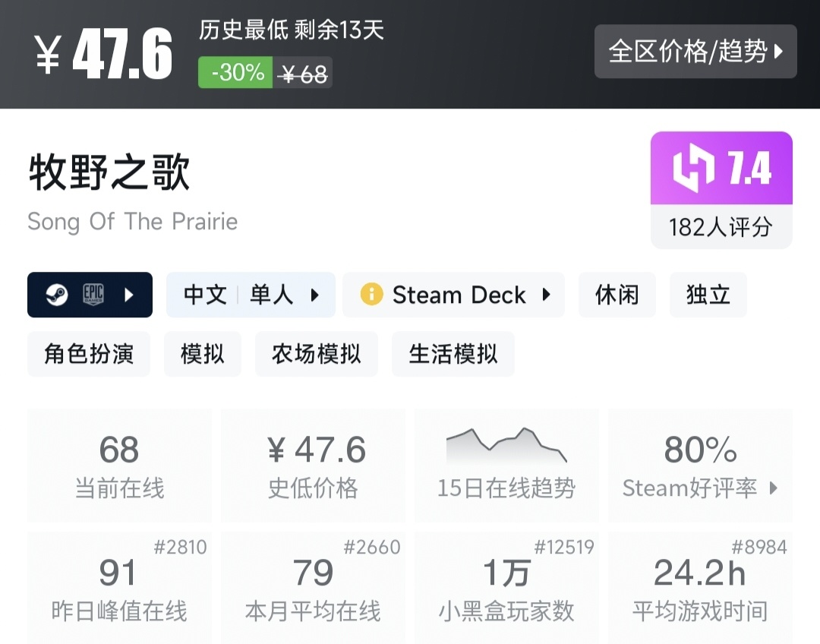Tap the -30% discount badge
Image resolution: width=820 pixels, height=644 pixels.
point(236,74)
